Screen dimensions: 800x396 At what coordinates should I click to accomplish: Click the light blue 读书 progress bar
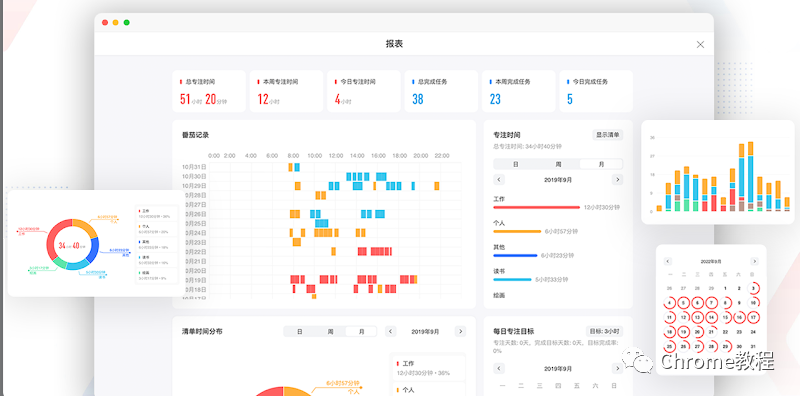(x=513, y=279)
